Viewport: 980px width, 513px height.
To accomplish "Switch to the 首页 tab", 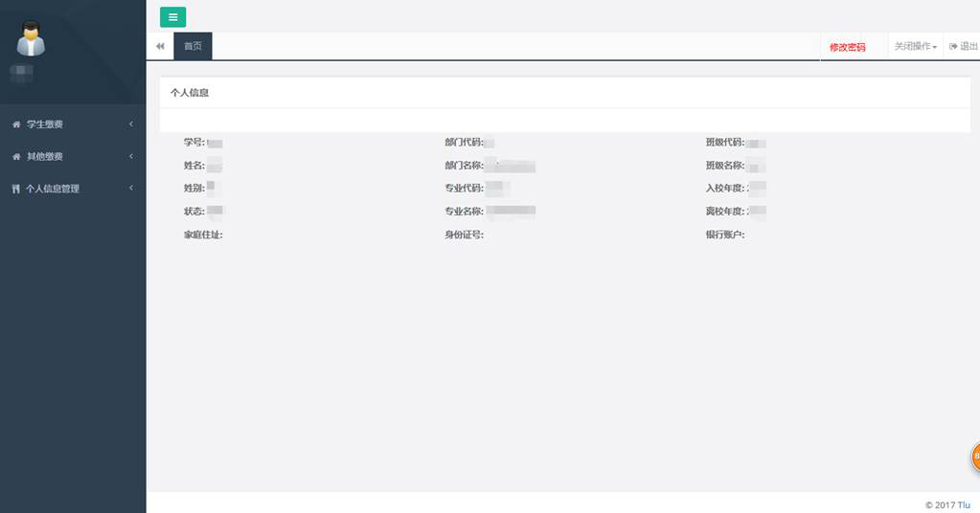I will [193, 47].
